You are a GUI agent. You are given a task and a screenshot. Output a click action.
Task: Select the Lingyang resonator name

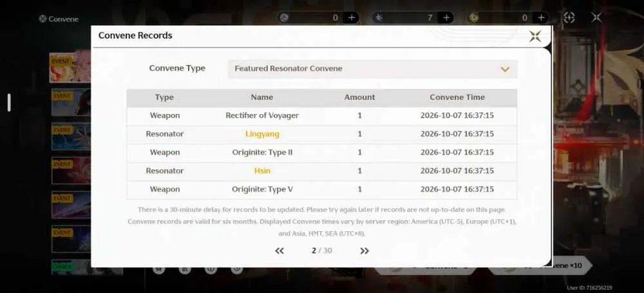tap(262, 134)
